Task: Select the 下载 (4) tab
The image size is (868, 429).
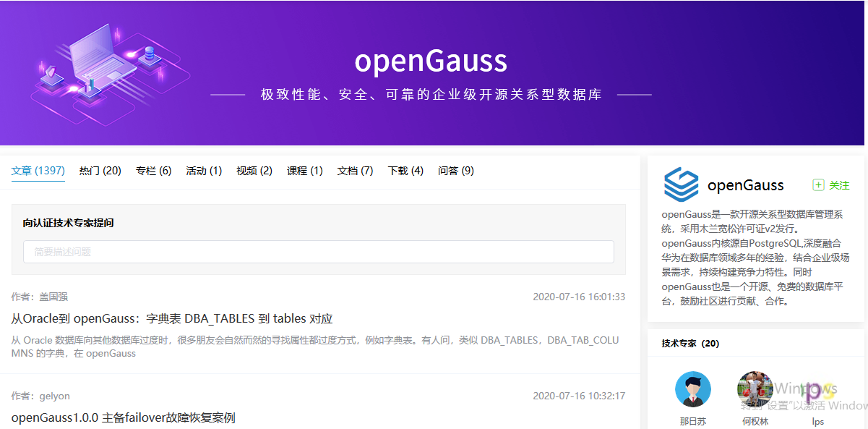Action: click(405, 171)
